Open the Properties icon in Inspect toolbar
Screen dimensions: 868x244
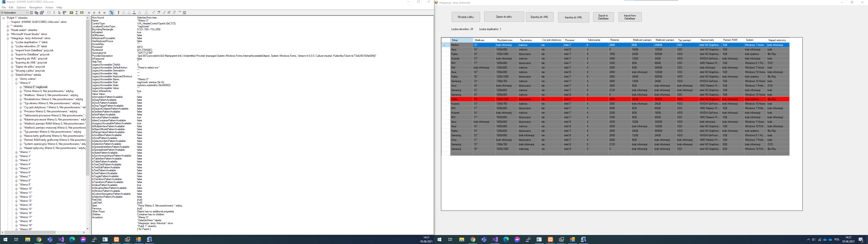42,13
